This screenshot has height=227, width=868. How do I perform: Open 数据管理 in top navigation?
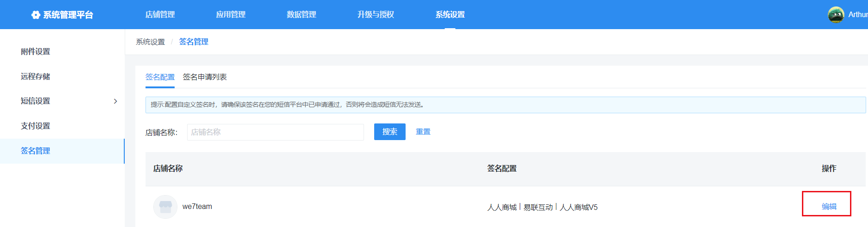301,14
